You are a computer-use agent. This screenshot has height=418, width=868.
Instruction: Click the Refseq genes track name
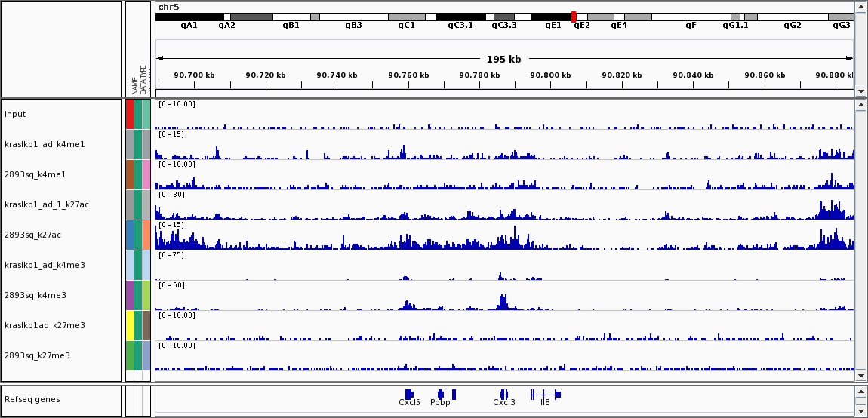[x=32, y=399]
